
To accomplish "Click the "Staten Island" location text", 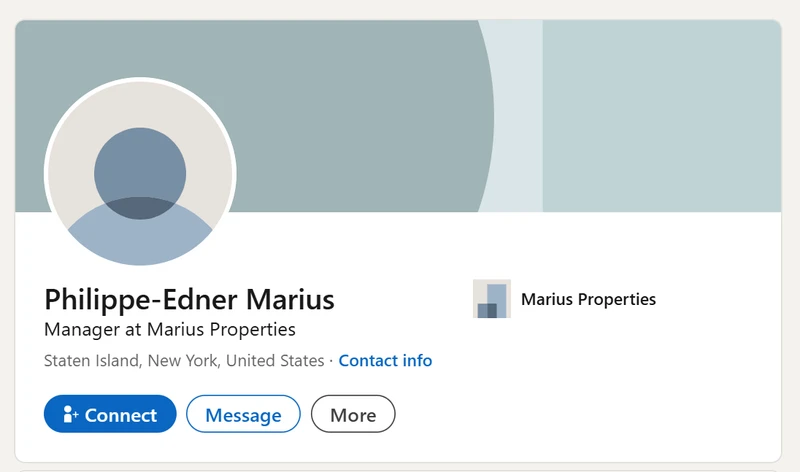I will click(88, 360).
